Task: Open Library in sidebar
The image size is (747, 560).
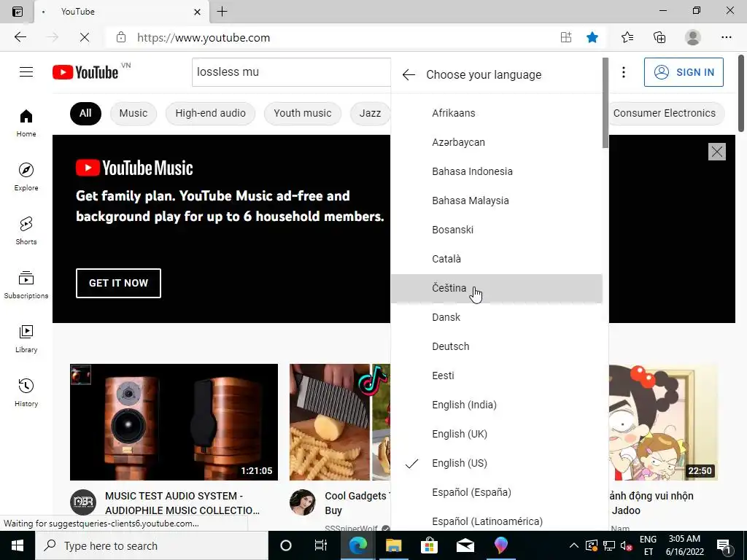Action: point(26,339)
